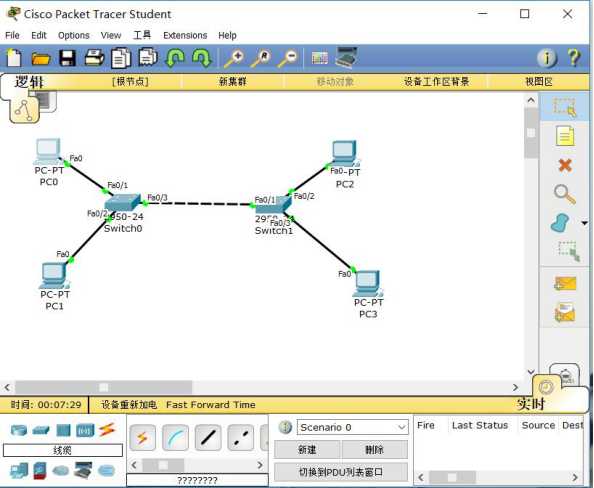Click Fast Forward Time
The height and width of the screenshot is (488, 594).
211,405
